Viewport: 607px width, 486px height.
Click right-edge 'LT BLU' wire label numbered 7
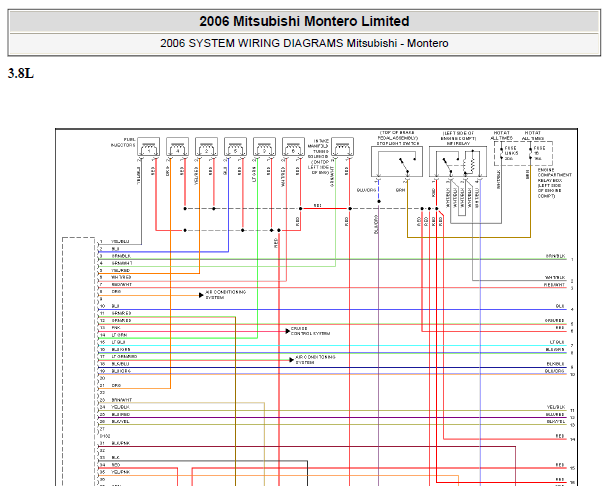click(557, 342)
